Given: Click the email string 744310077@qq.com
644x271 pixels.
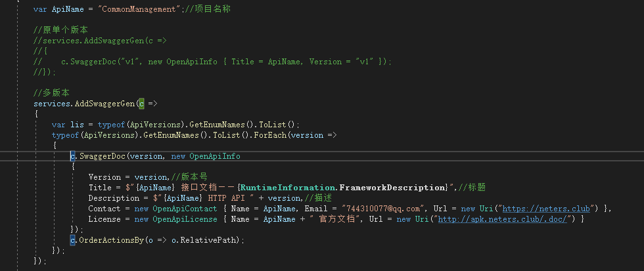Looking at the screenshot, I should 383,209.
